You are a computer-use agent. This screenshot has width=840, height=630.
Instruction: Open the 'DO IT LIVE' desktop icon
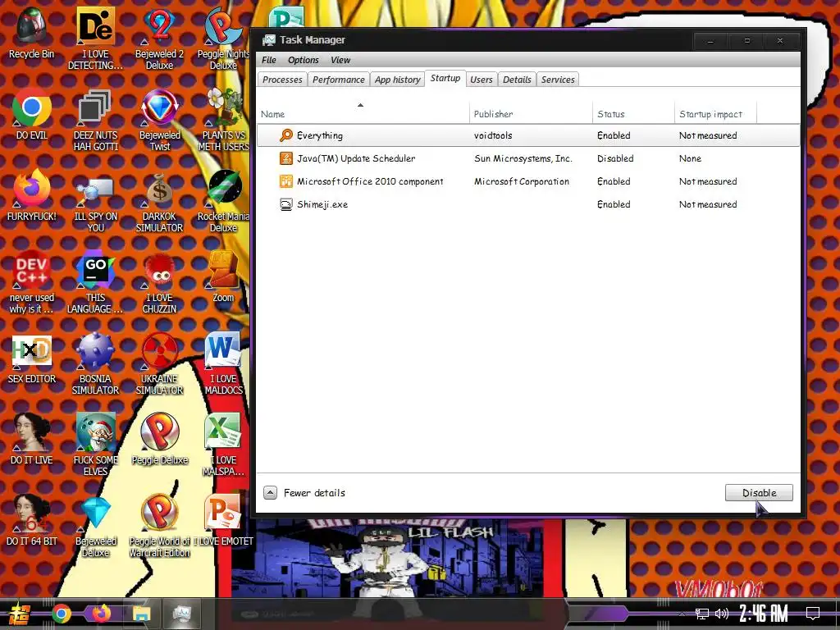coord(32,440)
